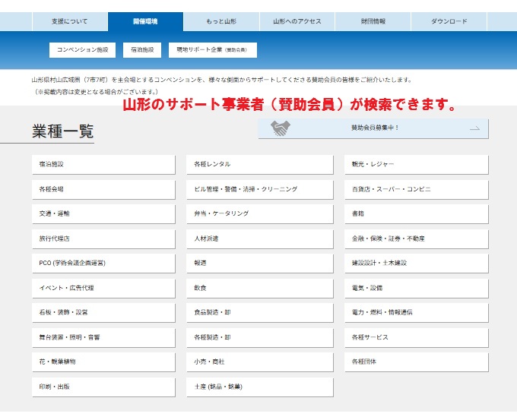
Task: Choose the 人材派遣 category
Action: [259, 238]
